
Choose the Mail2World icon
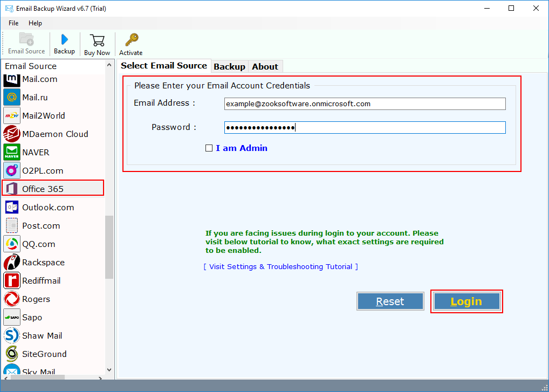[x=12, y=115]
